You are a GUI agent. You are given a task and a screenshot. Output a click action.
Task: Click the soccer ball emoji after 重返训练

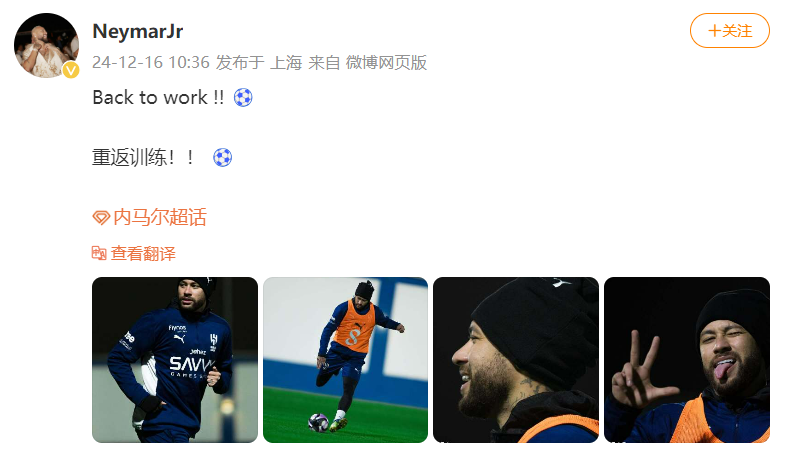(x=222, y=157)
